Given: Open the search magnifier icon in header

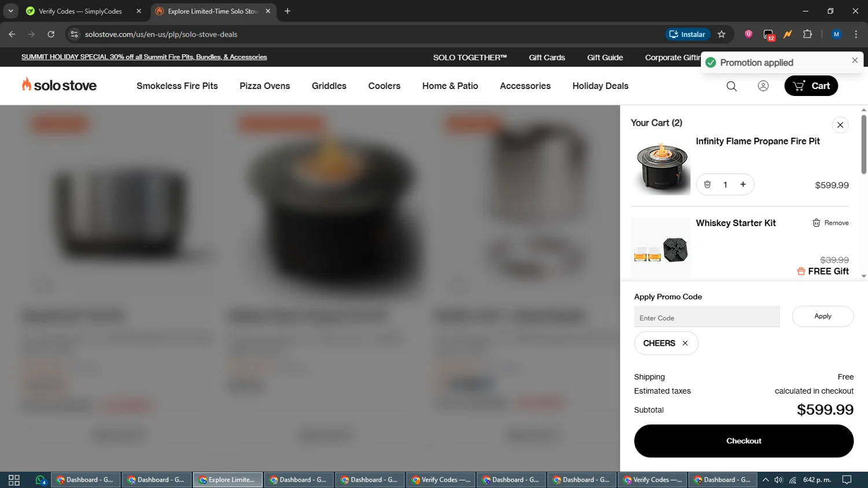Looking at the screenshot, I should (x=731, y=86).
